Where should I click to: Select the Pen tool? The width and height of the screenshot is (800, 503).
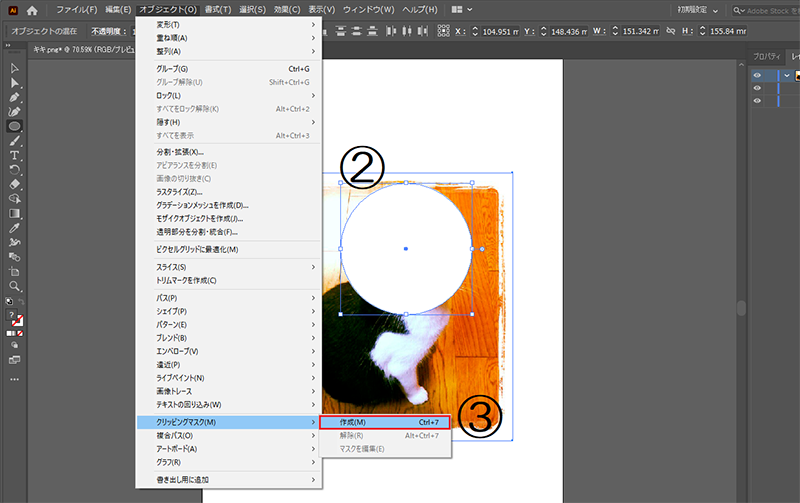pos(15,98)
